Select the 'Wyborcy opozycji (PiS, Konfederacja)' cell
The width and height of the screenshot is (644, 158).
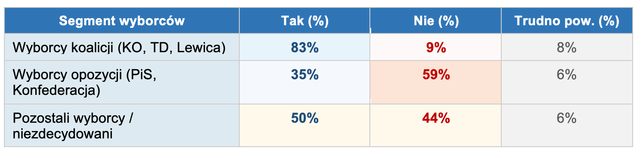[x=122, y=82]
